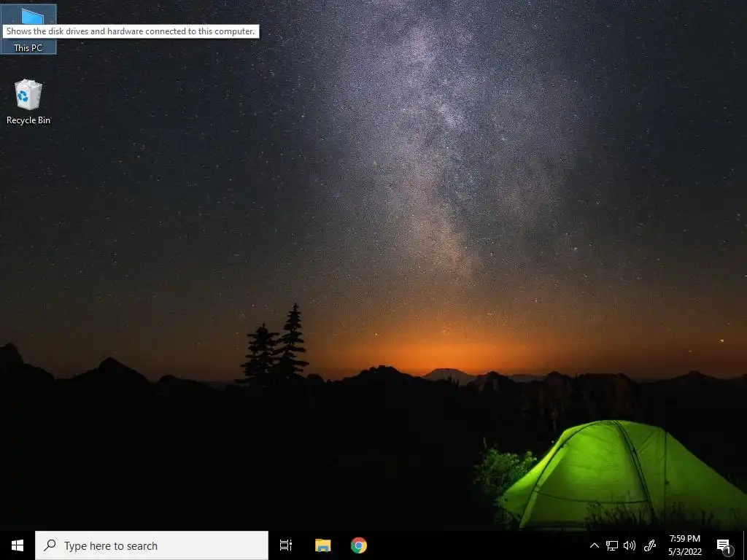Screen dimensions: 747x560
Task: Open the Windows Start menu
Action: [18, 545]
